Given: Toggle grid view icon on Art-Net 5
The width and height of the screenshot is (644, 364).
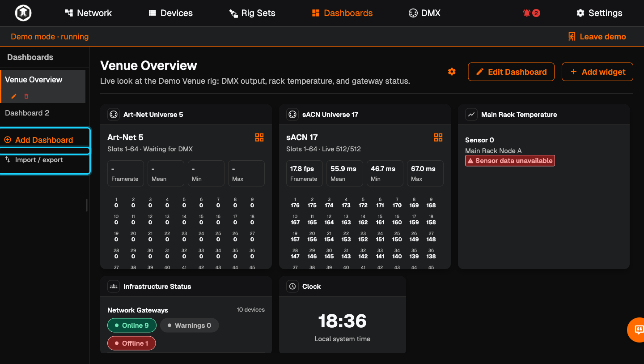Looking at the screenshot, I should pyautogui.click(x=259, y=137).
